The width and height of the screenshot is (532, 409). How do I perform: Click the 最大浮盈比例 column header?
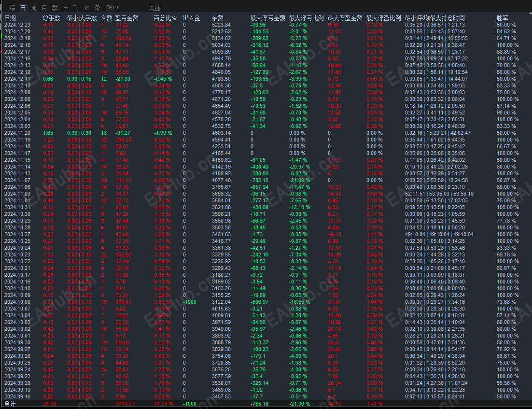tap(384, 18)
